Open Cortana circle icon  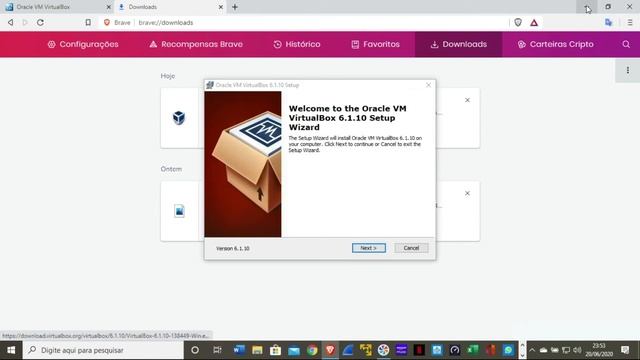coord(195,350)
